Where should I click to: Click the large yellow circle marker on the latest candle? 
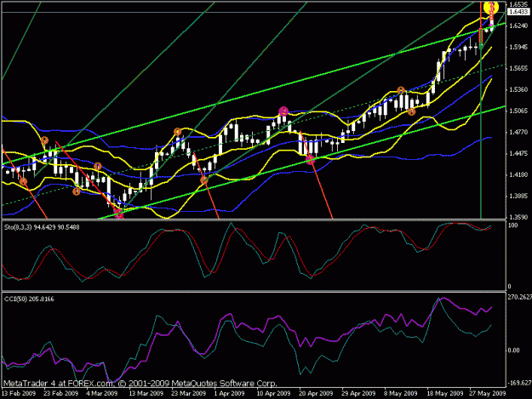pyautogui.click(x=491, y=7)
